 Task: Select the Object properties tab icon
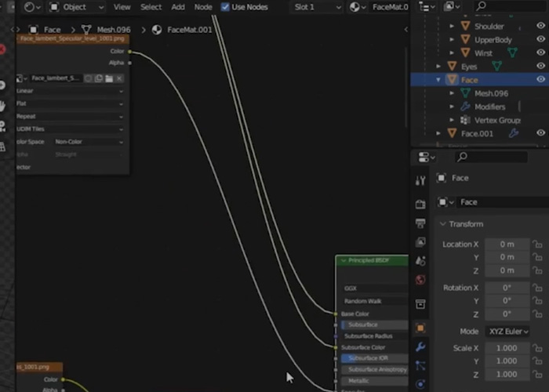point(420,328)
